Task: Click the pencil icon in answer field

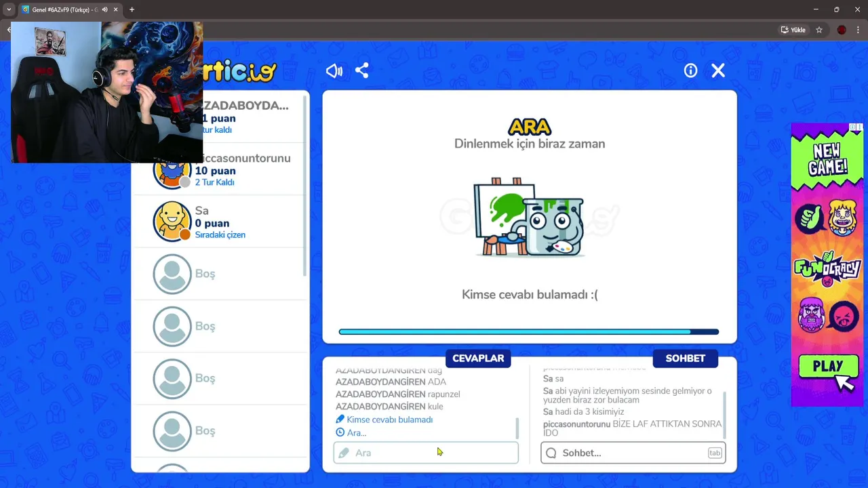Action: coord(344,453)
